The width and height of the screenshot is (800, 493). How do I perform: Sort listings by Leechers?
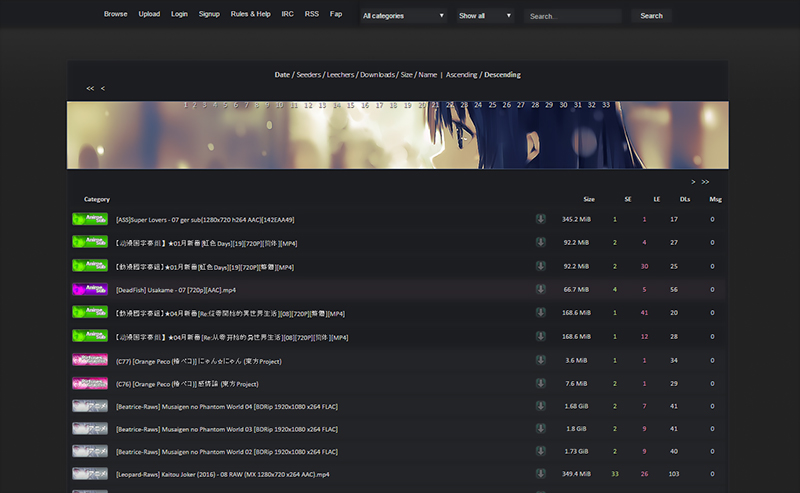coord(340,75)
